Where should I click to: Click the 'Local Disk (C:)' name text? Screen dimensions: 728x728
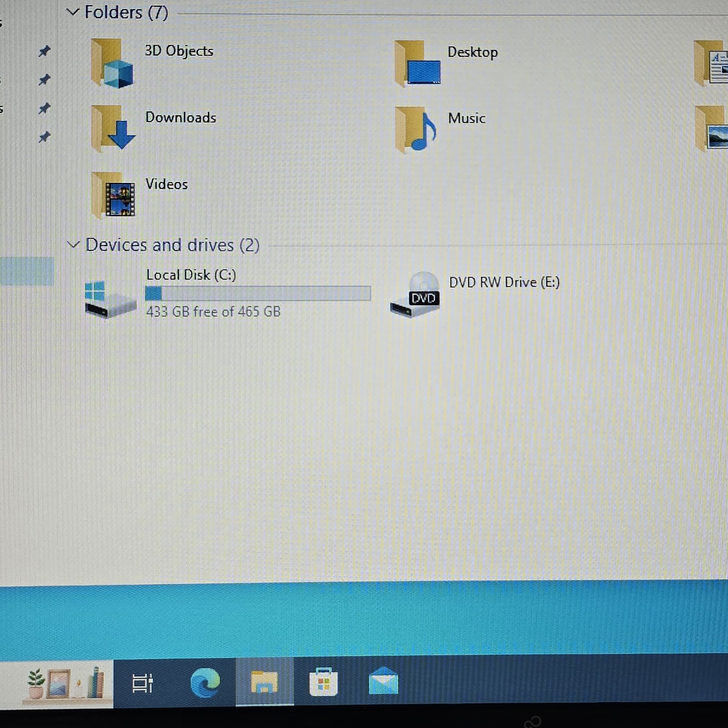(191, 275)
